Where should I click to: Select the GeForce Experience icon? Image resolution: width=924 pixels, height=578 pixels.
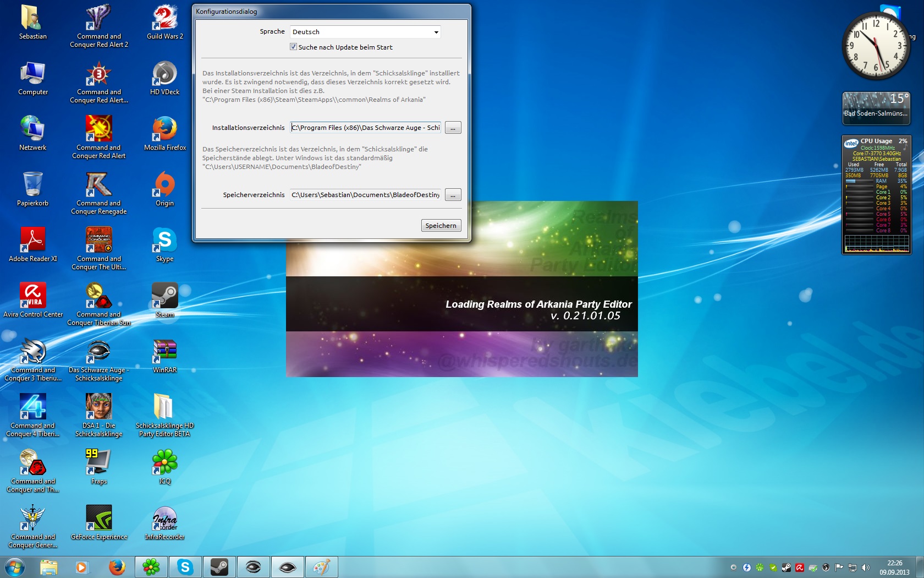(99, 524)
